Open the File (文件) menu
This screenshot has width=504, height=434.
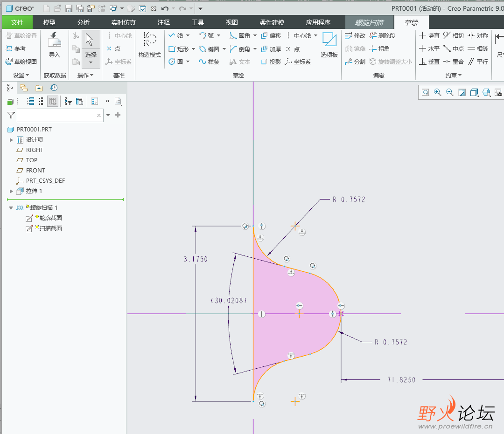tap(17, 22)
